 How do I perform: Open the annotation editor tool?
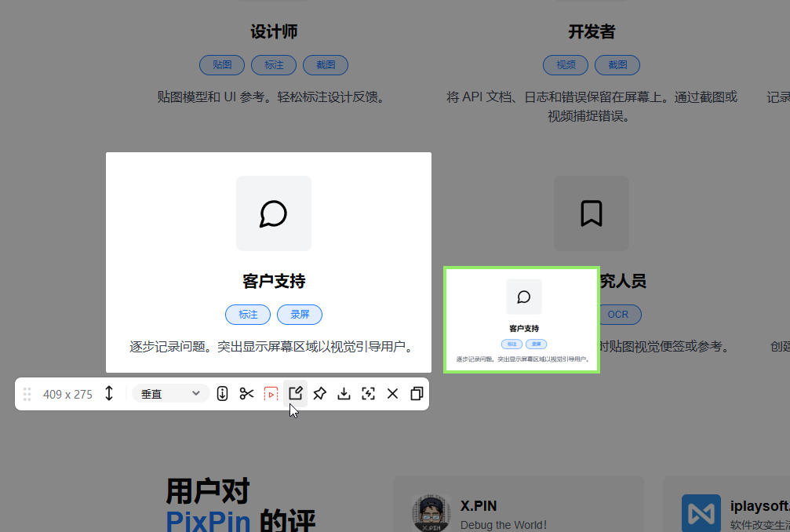click(x=295, y=393)
